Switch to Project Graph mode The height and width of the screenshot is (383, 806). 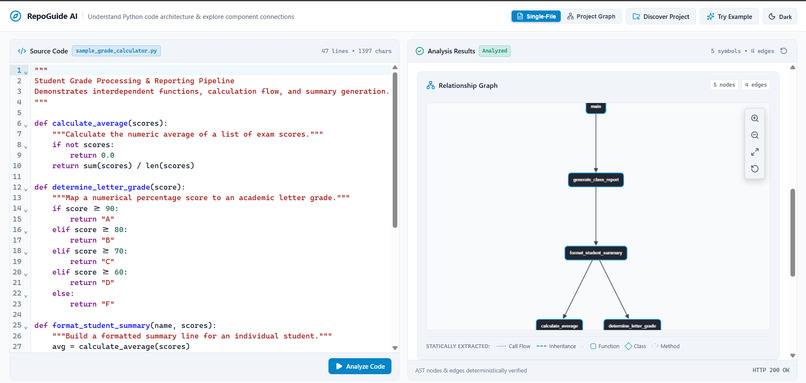591,16
